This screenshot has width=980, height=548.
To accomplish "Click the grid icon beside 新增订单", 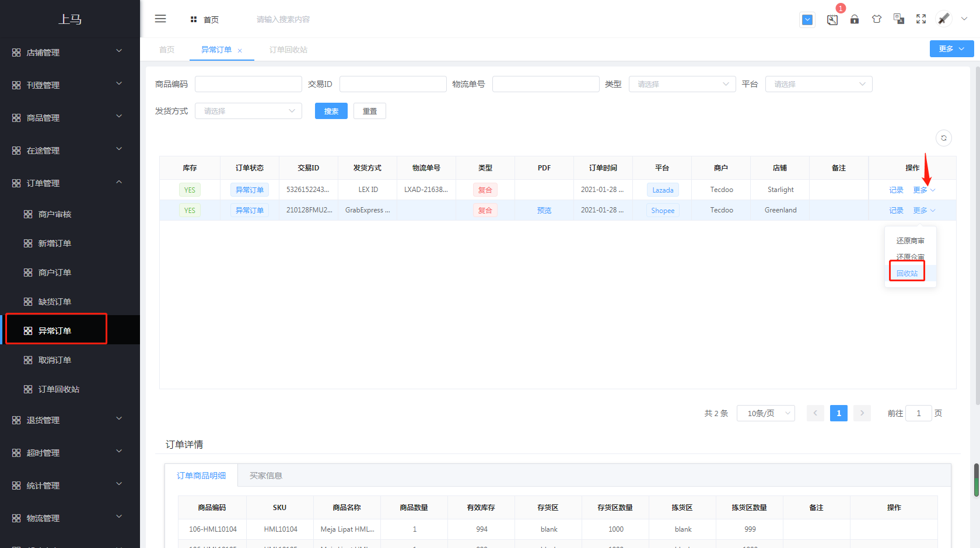I will click(28, 243).
